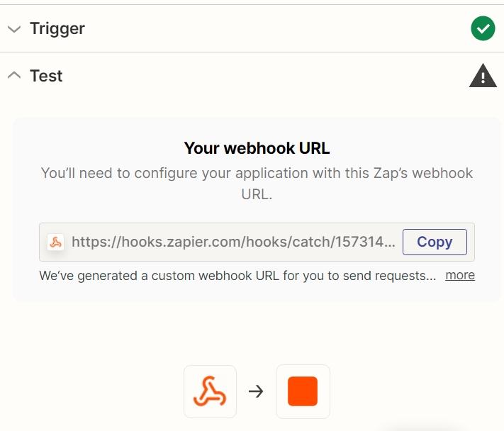Click the truncated ellipsis at URL end
This screenshot has height=431, width=504.
pyautogui.click(x=390, y=242)
